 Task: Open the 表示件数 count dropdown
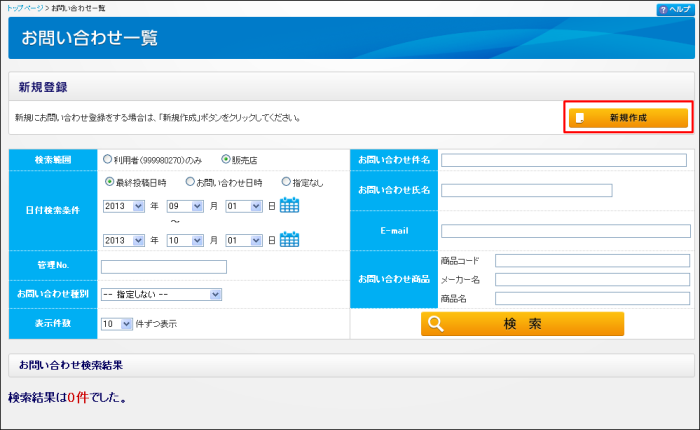(116, 324)
